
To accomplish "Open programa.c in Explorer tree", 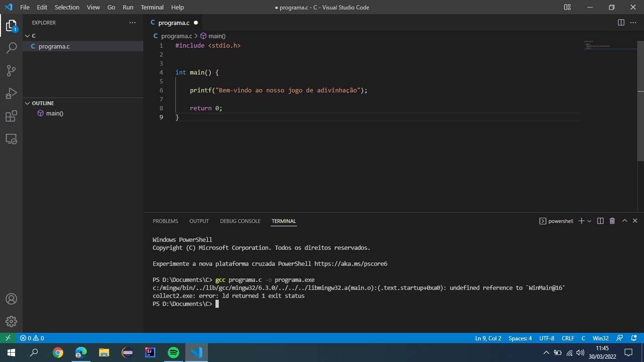I will pyautogui.click(x=83, y=46).
